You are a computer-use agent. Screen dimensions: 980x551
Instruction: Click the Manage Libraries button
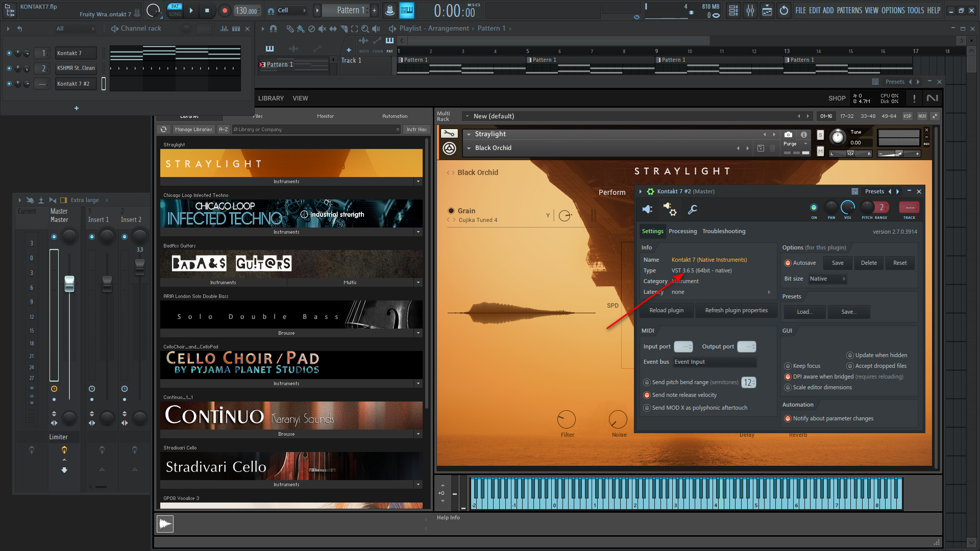click(193, 130)
